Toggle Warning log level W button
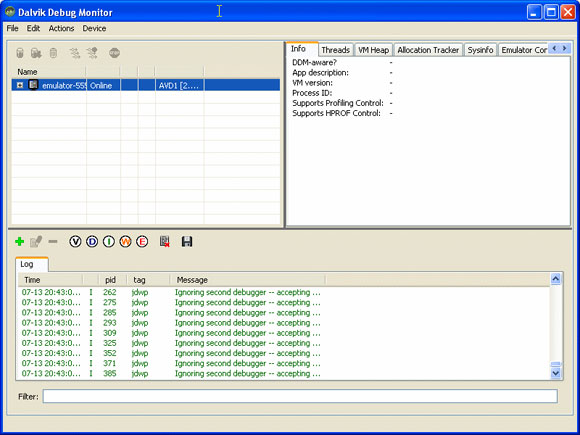Image resolution: width=580 pixels, height=435 pixels. [125, 242]
